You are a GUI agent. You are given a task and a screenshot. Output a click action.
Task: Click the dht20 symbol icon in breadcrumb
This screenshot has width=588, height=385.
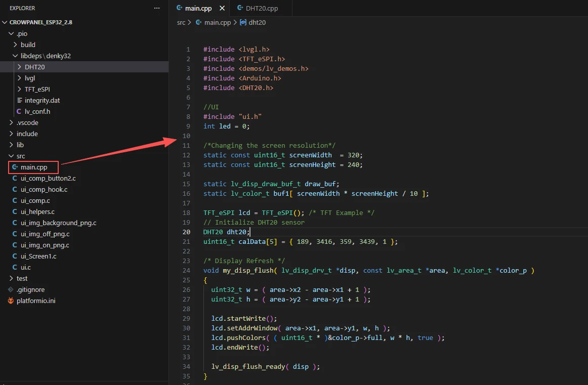point(243,23)
